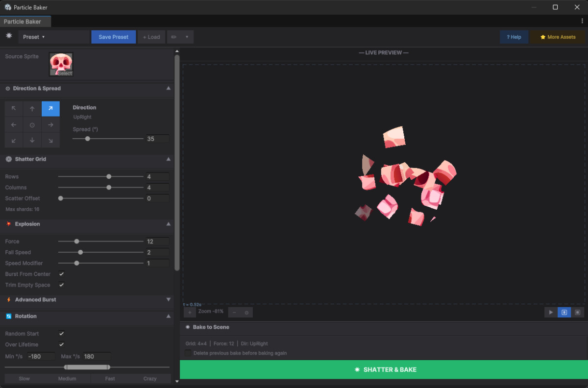Toggle Trim Empty Space checkbox

coord(61,285)
